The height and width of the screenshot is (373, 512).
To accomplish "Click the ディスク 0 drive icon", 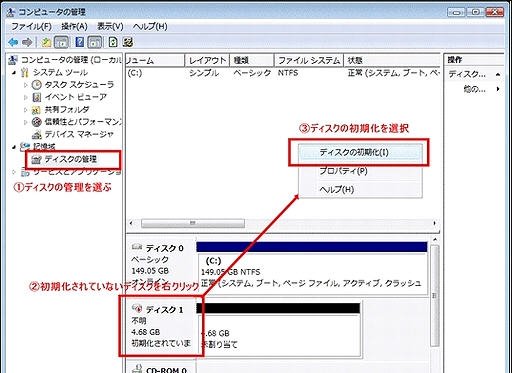I will point(137,247).
